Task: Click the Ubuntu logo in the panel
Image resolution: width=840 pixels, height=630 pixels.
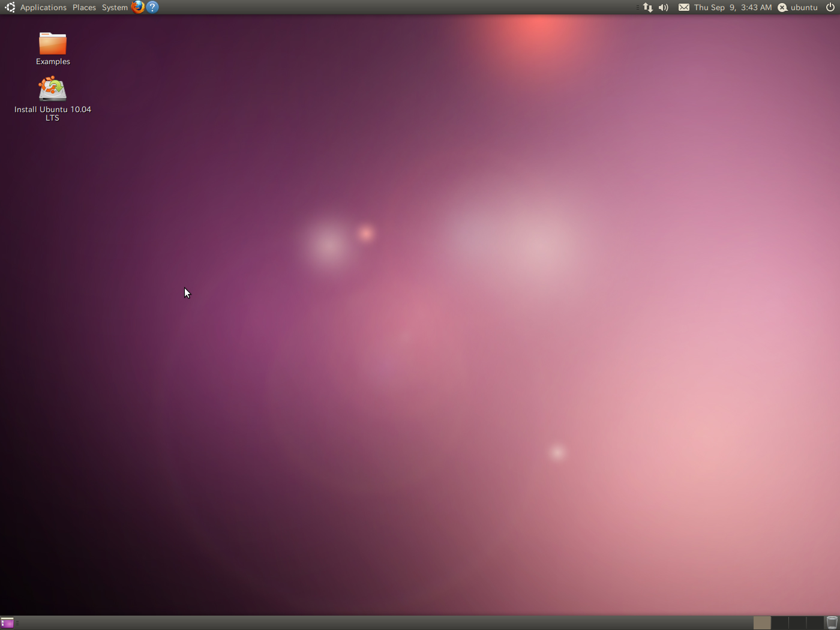Action: [10, 7]
